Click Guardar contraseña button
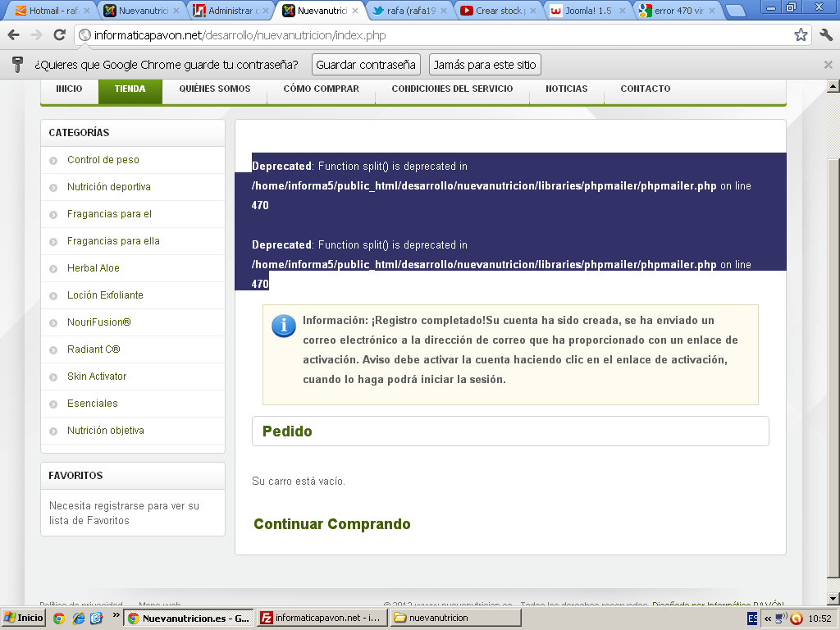Screen dimensions: 840x630 pos(366,65)
